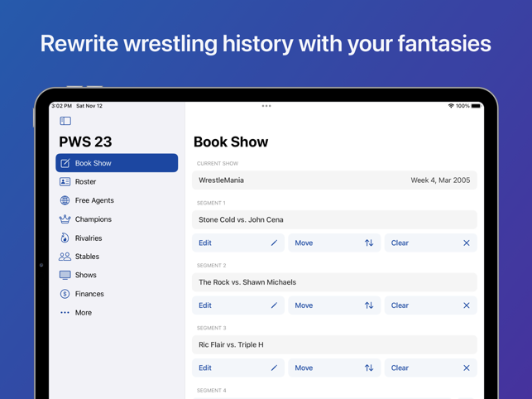The height and width of the screenshot is (399, 532).
Task: Click the Ric Flair vs. Triple H field
Action: (x=334, y=344)
